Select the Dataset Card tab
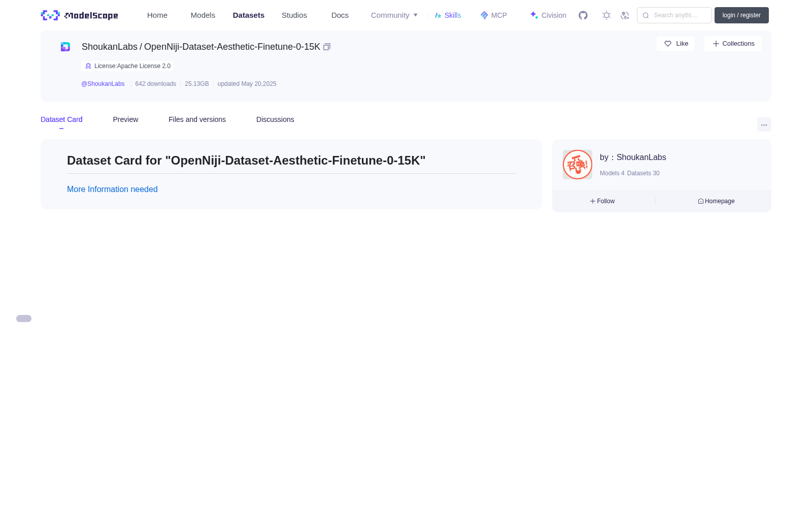Image resolution: width=812 pixels, height=508 pixels. tap(61, 119)
